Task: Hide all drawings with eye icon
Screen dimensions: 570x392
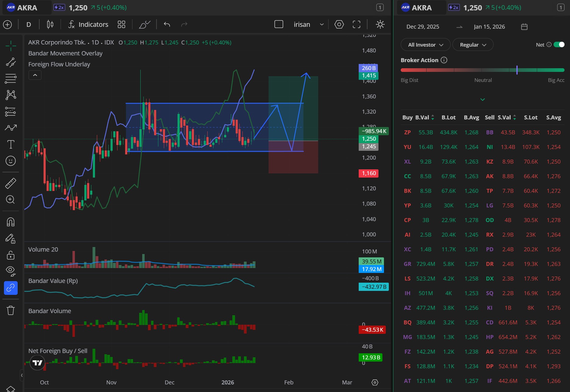Action: coord(11,270)
